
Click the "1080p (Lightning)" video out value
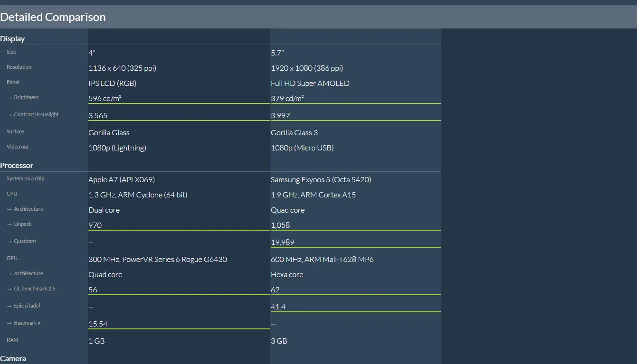click(117, 148)
